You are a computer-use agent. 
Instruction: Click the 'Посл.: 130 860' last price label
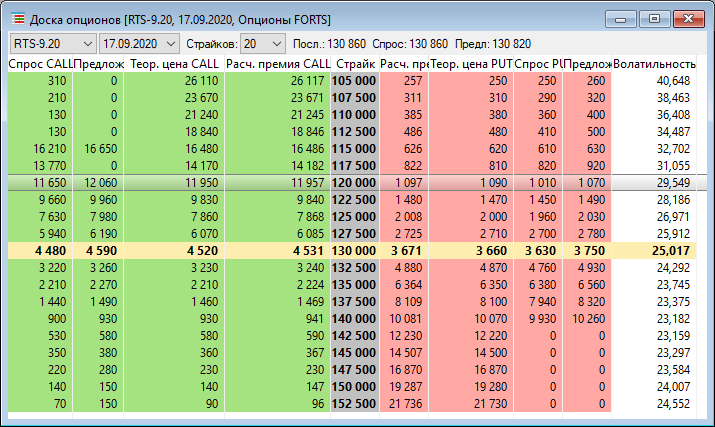coord(329,44)
